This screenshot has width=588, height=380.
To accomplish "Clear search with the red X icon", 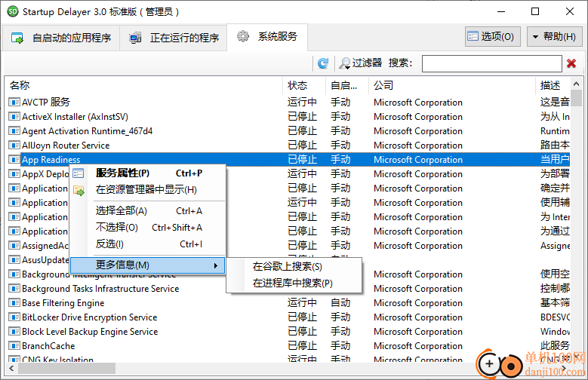I will 571,63.
